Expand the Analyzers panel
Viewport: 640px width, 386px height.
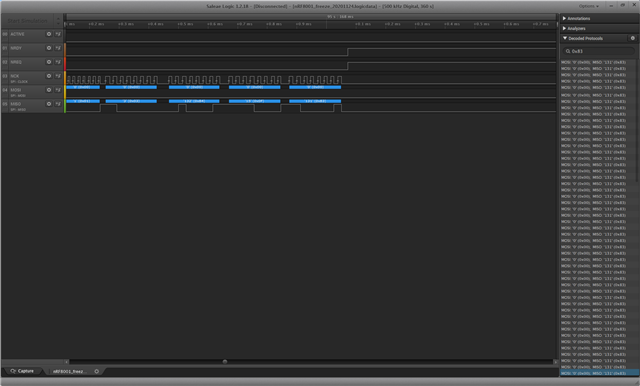(x=574, y=29)
